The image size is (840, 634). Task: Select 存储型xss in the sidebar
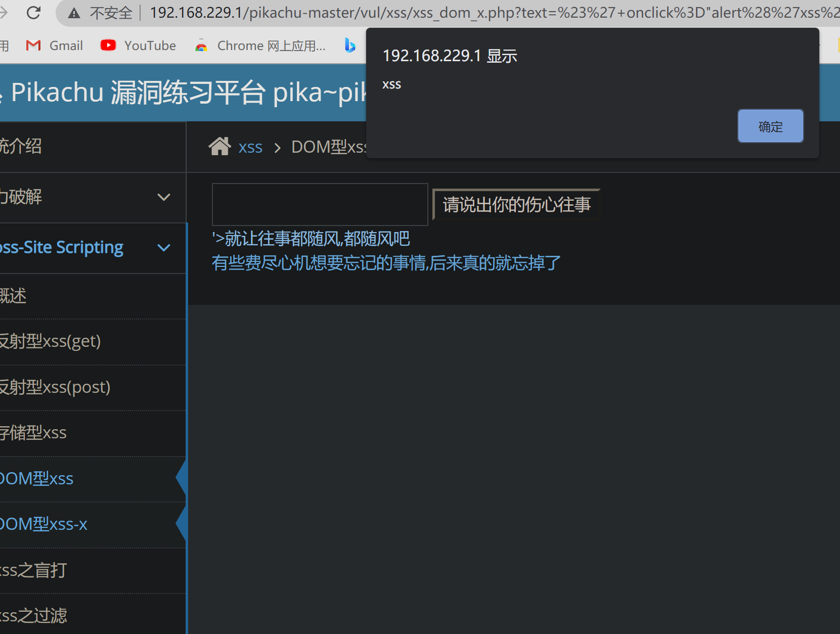(x=33, y=433)
